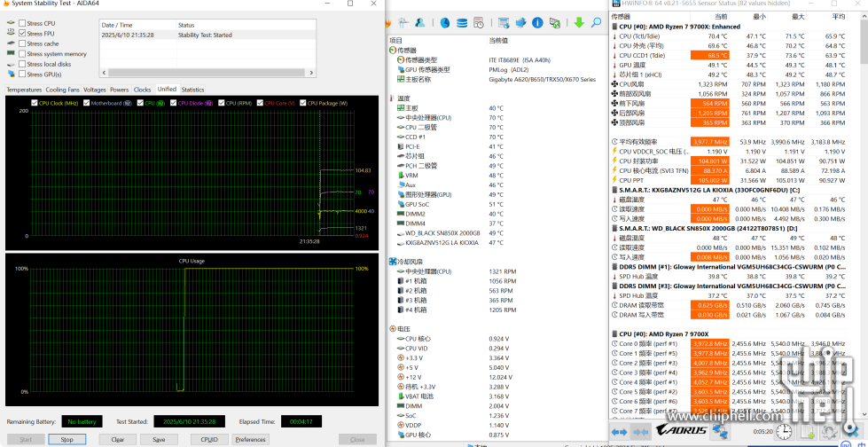Viewport: 868px width, 447px height.
Task: Open Preferences in stability test window
Action: coord(251,439)
